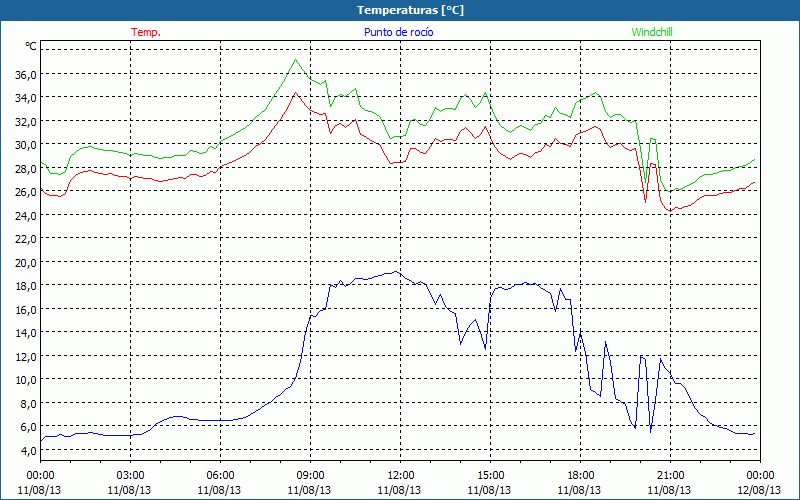Click the 12/08/13 date label
800x500 pixels.
pos(760,490)
